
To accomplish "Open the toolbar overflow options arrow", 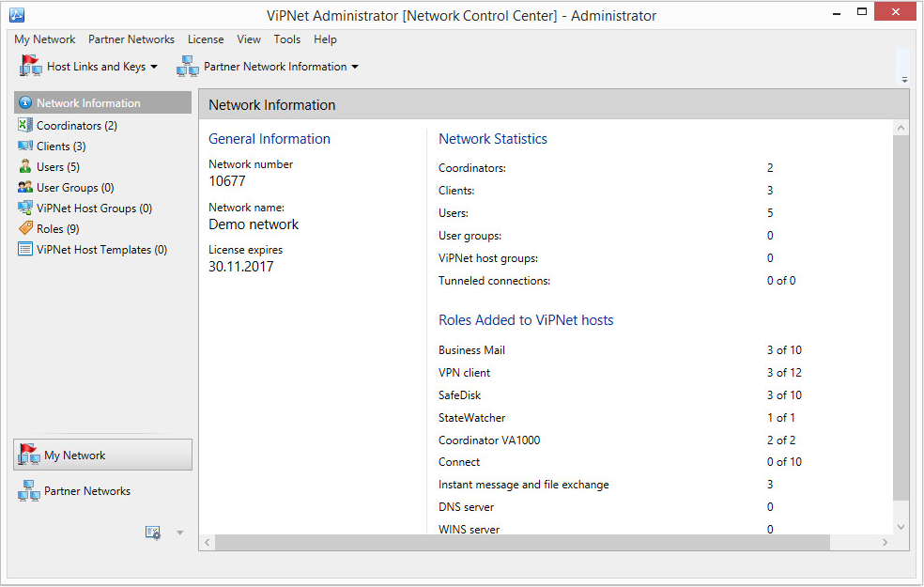I will [904, 80].
